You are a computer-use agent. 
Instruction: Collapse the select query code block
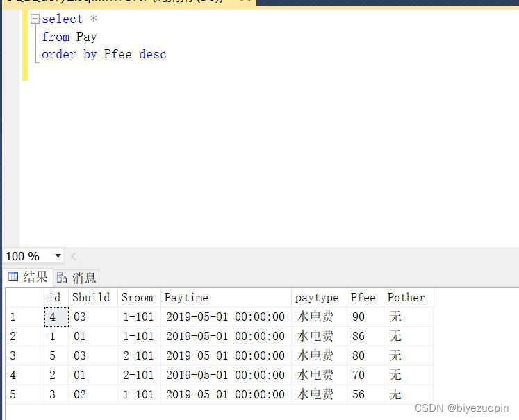35,19
